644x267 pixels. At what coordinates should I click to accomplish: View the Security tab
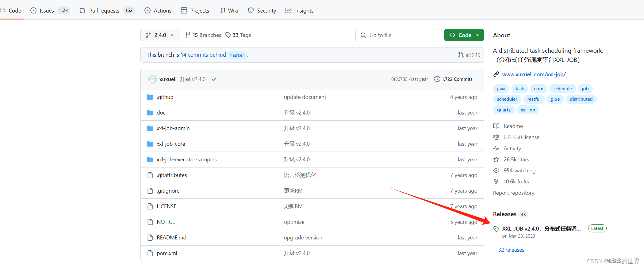[262, 10]
